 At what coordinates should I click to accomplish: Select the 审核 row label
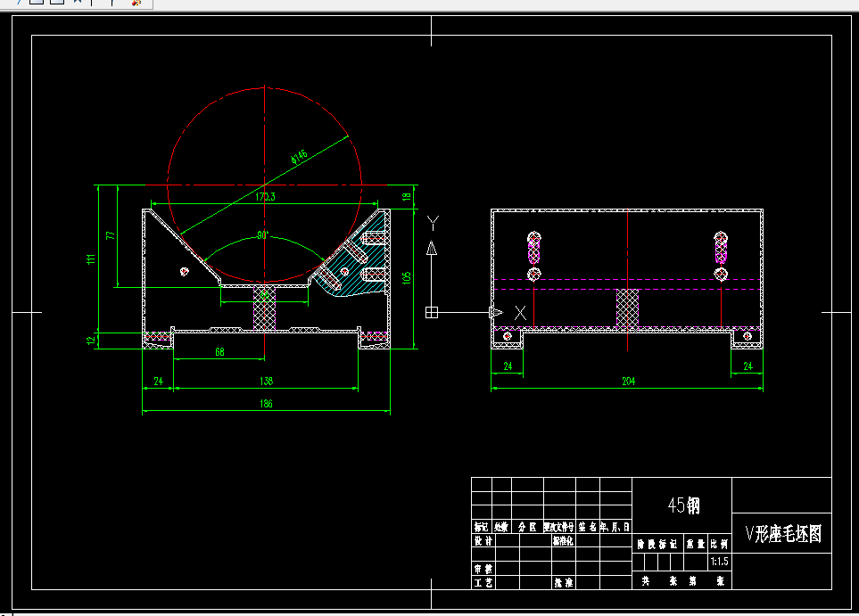coord(483,569)
